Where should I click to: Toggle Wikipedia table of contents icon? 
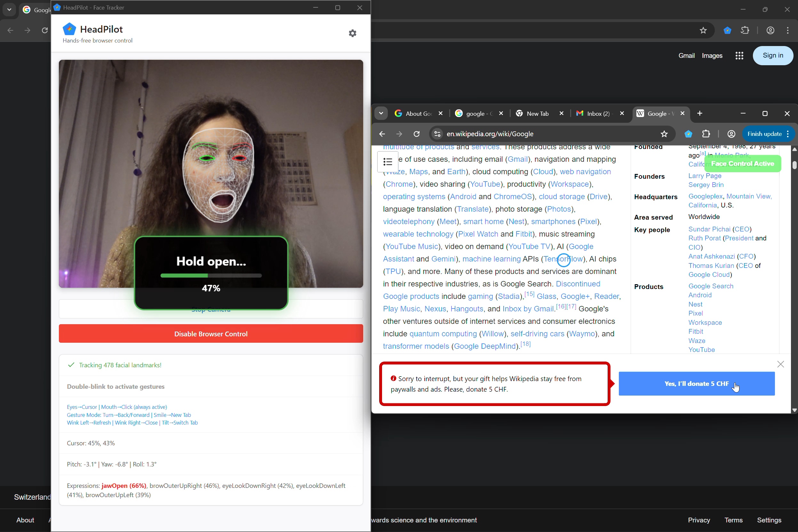(x=387, y=162)
